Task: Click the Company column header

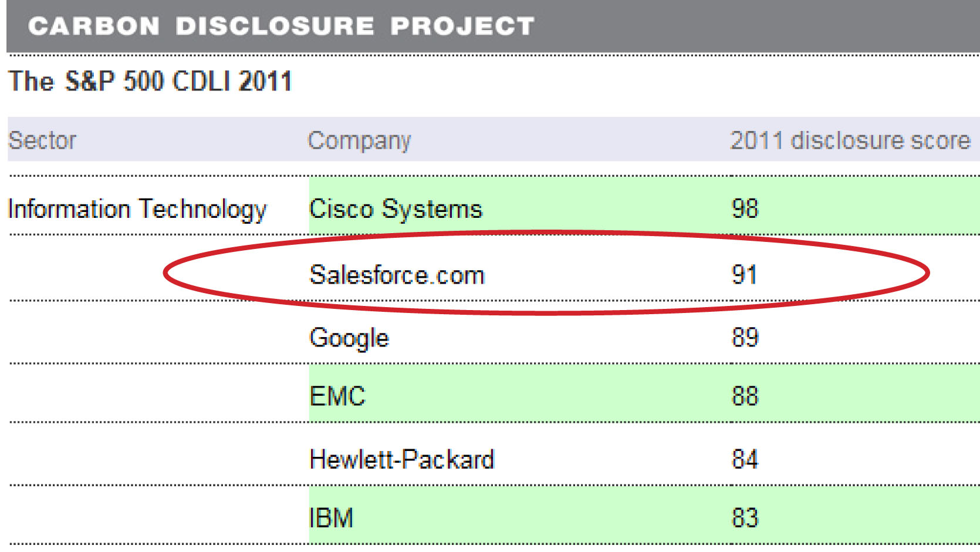Action: [x=359, y=141]
